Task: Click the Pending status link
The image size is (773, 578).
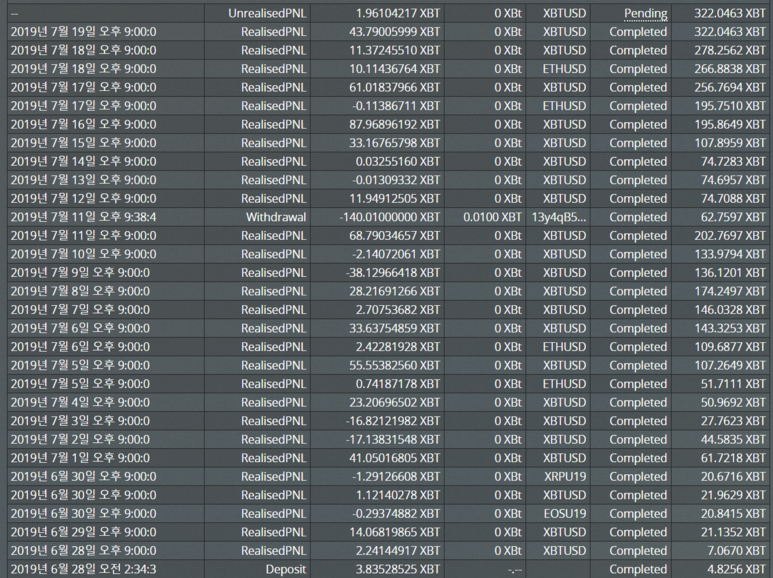Action: click(645, 13)
